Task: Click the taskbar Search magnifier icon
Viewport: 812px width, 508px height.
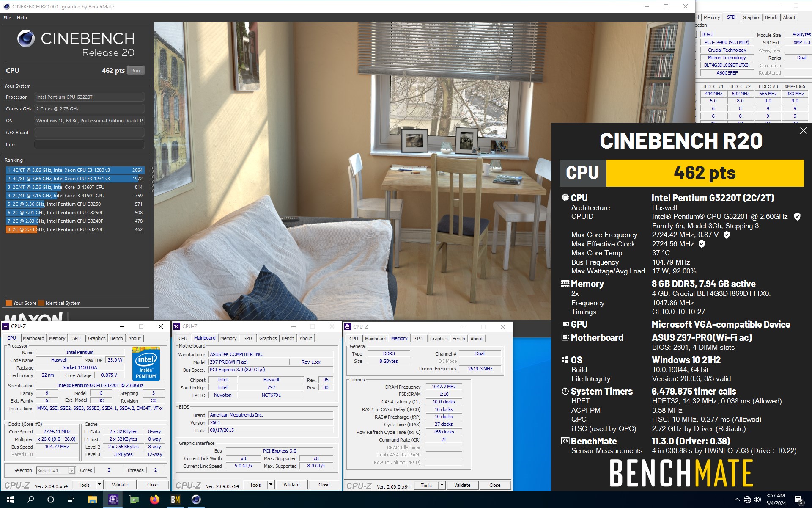Action: pyautogui.click(x=30, y=500)
